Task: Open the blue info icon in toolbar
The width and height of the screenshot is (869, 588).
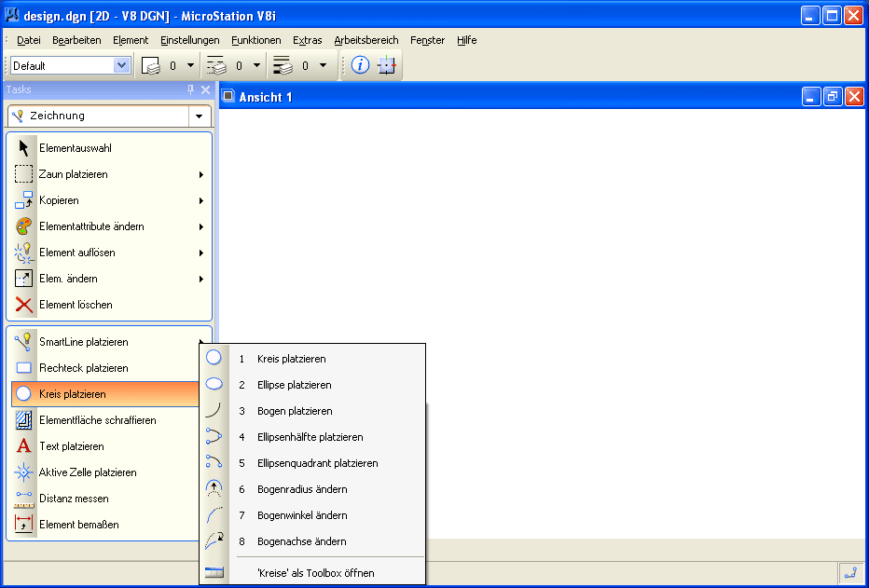Action: pyautogui.click(x=360, y=65)
